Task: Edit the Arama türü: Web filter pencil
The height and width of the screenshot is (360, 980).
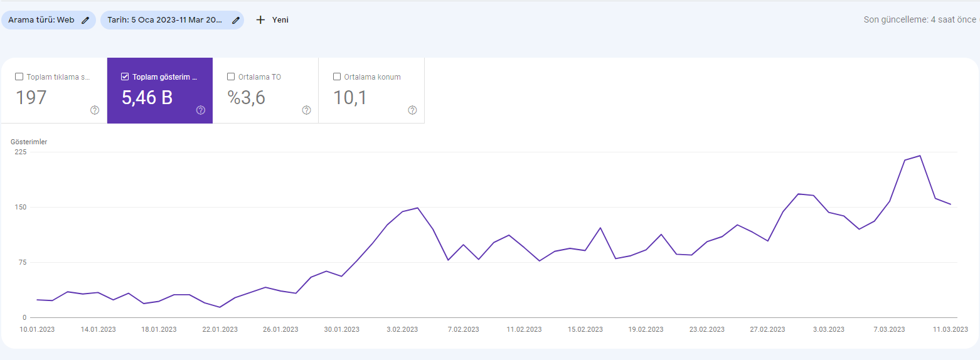Action: coord(85,20)
